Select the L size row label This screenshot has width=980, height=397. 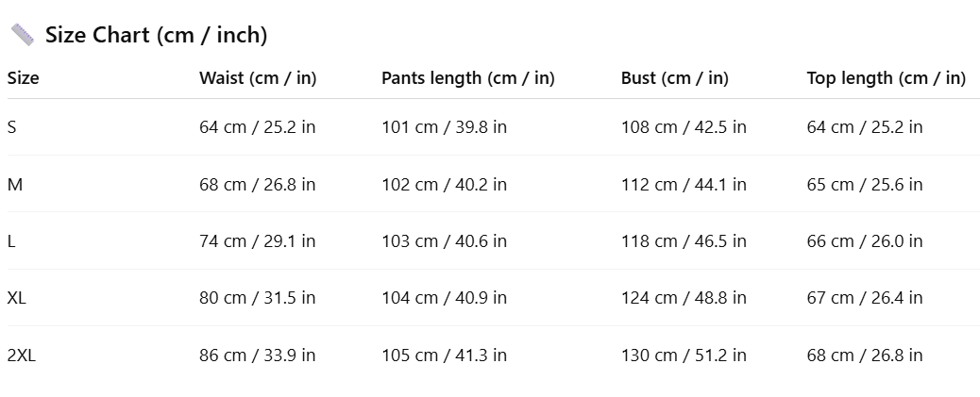point(11,241)
